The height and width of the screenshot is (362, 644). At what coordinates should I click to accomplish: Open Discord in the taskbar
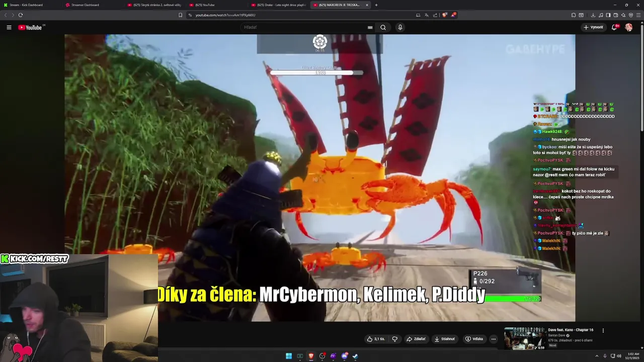point(344,356)
